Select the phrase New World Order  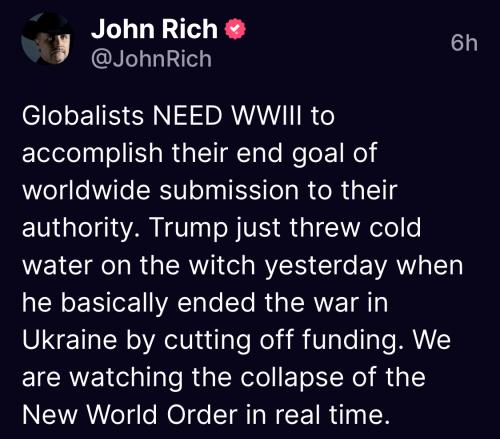click(x=130, y=415)
